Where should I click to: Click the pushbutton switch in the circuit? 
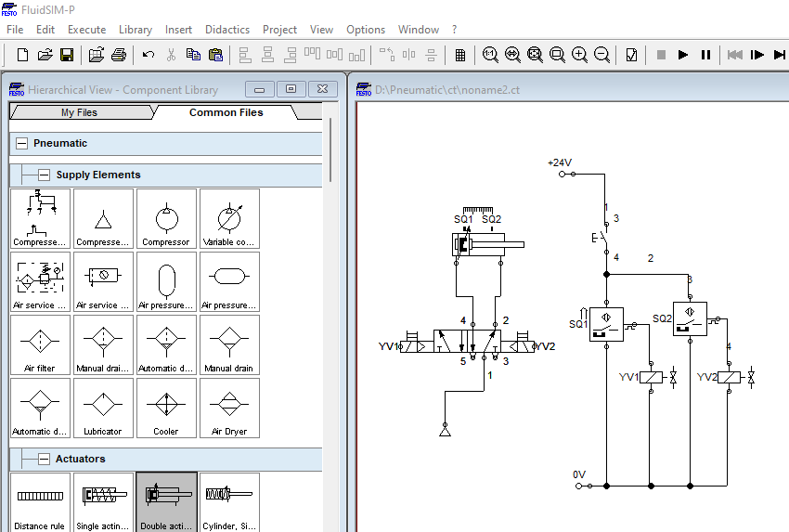coord(602,238)
